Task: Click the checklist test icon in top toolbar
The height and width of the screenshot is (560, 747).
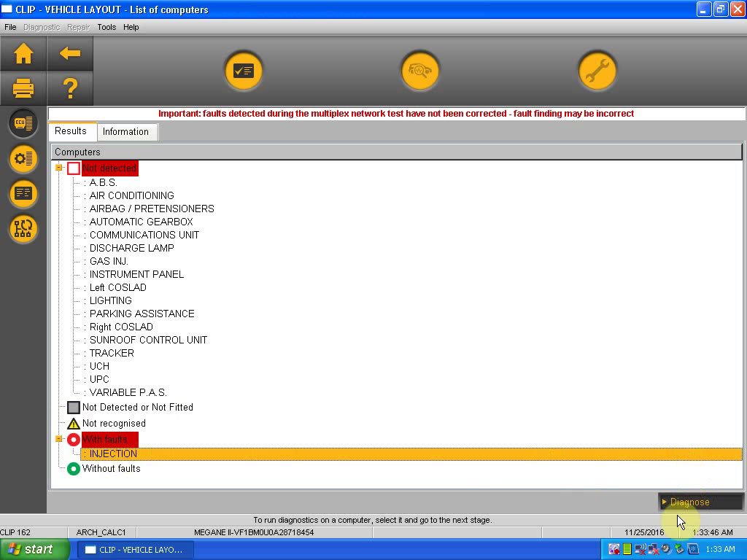Action: (x=244, y=71)
